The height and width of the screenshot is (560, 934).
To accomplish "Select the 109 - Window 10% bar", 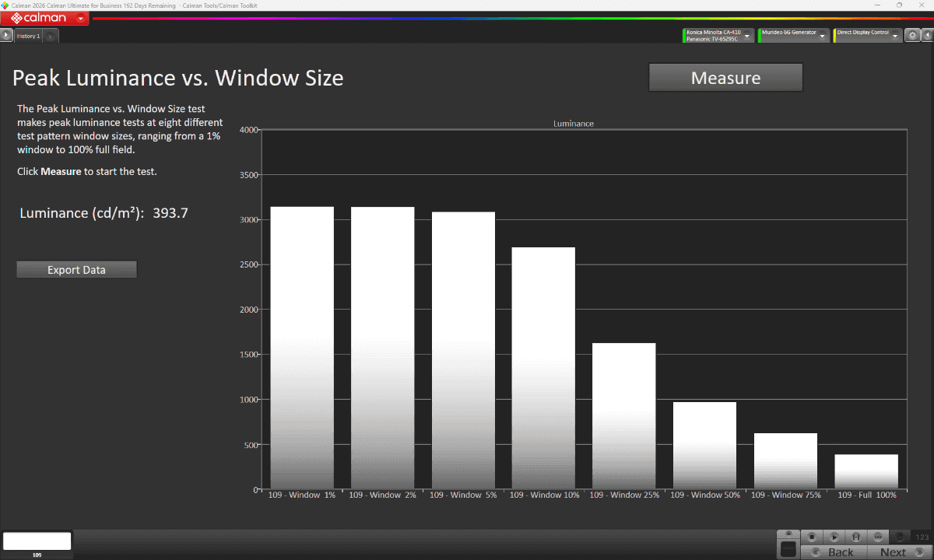I will [543, 369].
